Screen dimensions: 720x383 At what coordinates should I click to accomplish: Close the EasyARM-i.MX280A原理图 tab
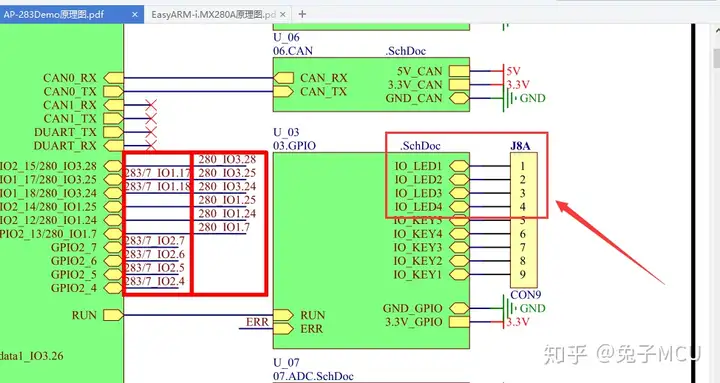pos(283,15)
